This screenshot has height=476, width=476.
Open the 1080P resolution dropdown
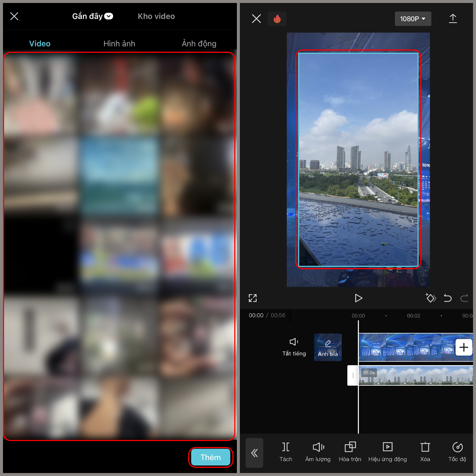[413, 19]
